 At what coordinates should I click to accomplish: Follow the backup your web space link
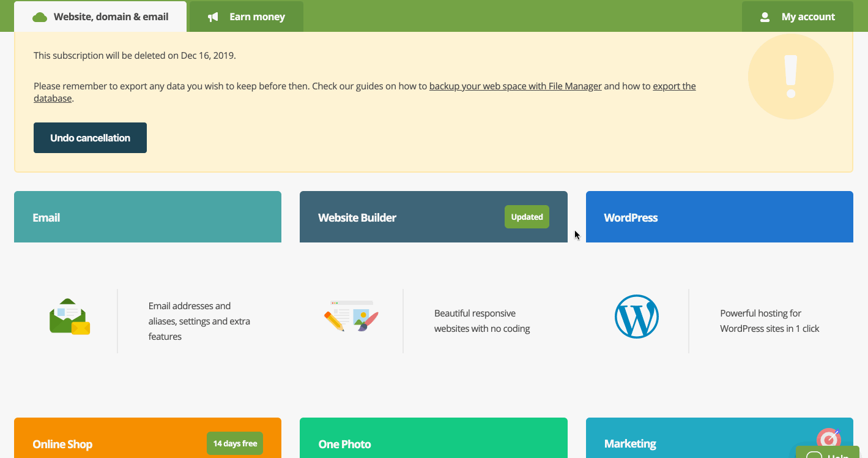(x=516, y=86)
